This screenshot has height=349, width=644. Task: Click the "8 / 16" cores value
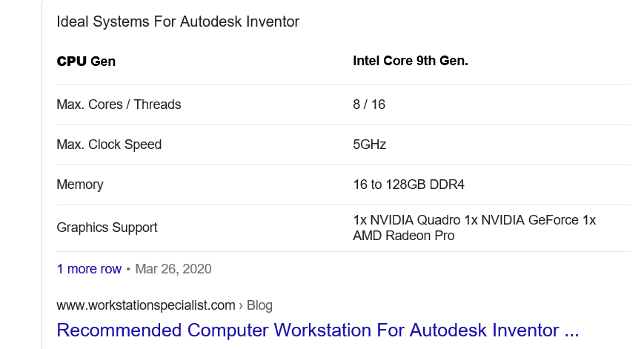tap(369, 104)
